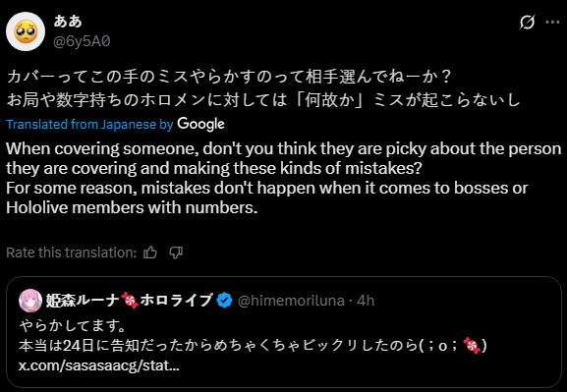Click the Google logo in translation credit
The image size is (567, 392).
[x=201, y=124]
